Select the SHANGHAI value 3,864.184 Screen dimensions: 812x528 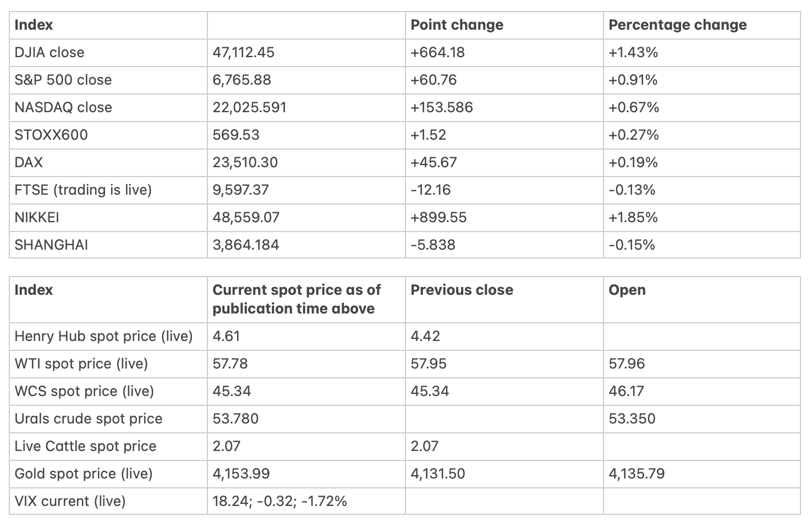[x=246, y=245]
